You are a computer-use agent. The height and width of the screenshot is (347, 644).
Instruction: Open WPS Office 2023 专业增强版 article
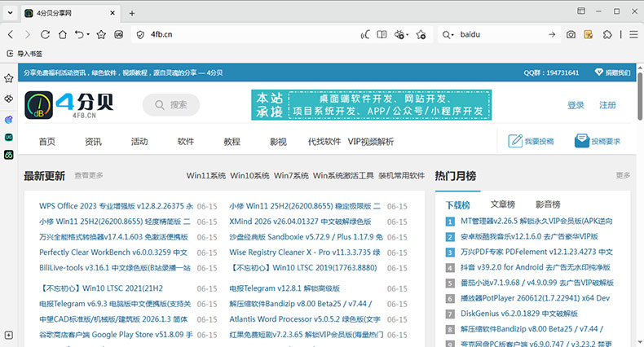click(117, 206)
